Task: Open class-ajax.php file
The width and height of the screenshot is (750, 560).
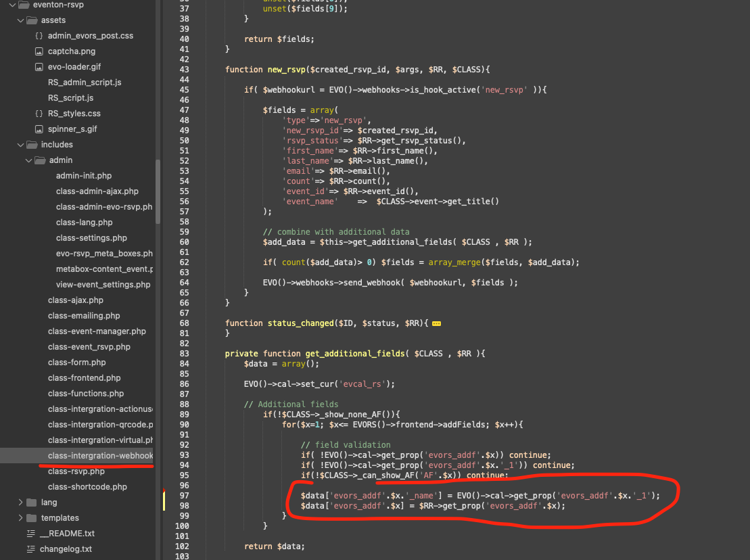Action: [76, 300]
